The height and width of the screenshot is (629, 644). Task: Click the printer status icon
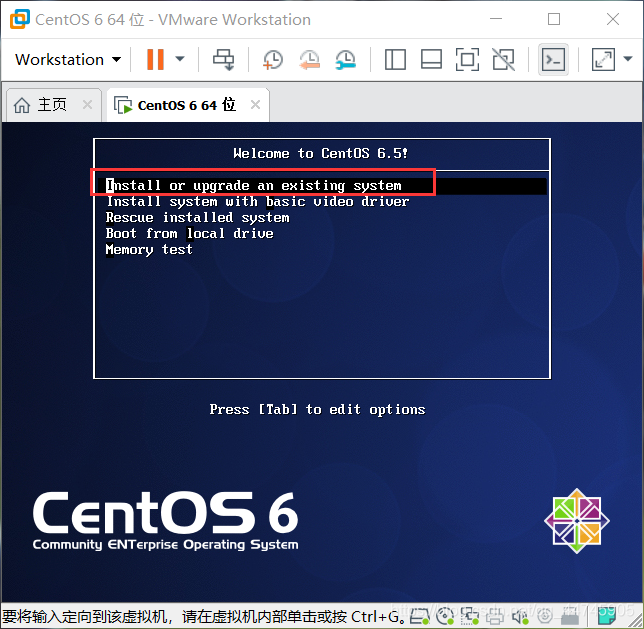coord(494,616)
